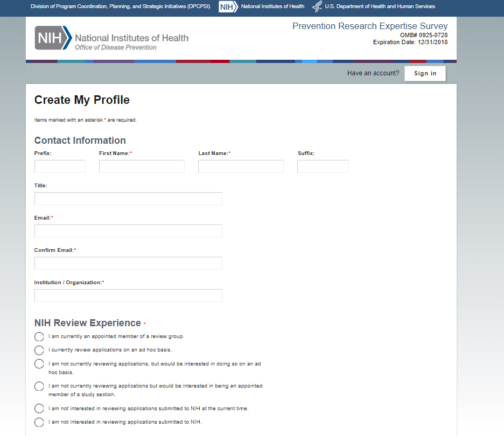Focus the Last Name input field
Image resolution: width=504 pixels, height=436 pixels.
click(241, 166)
